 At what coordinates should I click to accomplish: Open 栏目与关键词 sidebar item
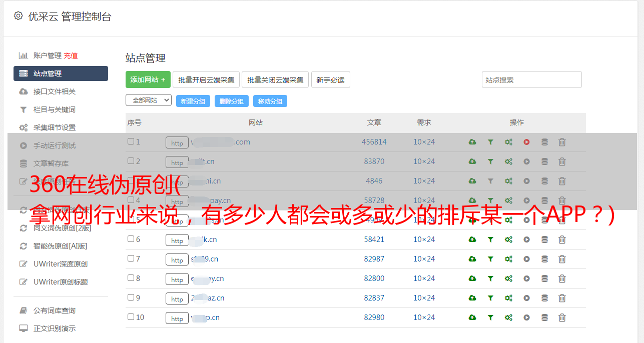(x=55, y=109)
